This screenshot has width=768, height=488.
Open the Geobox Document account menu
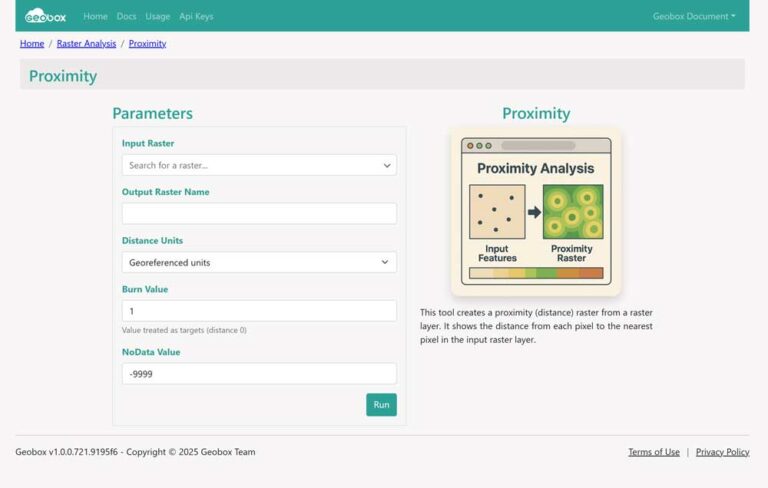click(694, 16)
